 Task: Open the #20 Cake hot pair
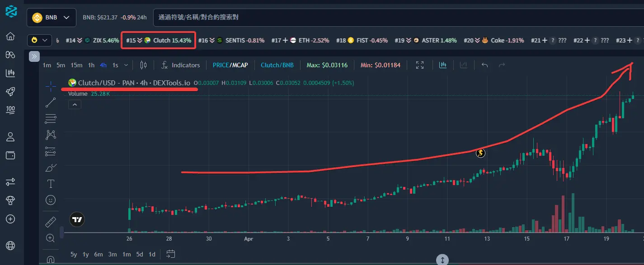click(494, 40)
